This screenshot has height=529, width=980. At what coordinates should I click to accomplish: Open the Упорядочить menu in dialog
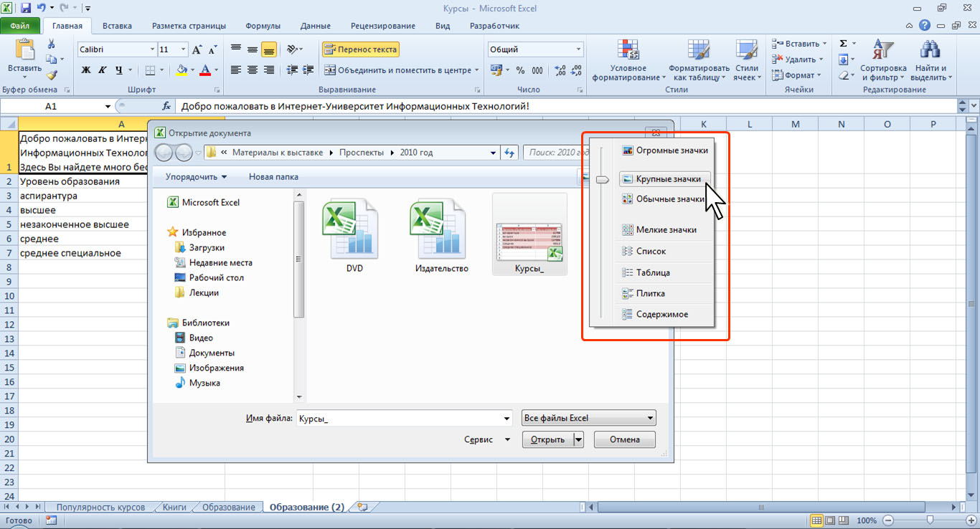196,177
